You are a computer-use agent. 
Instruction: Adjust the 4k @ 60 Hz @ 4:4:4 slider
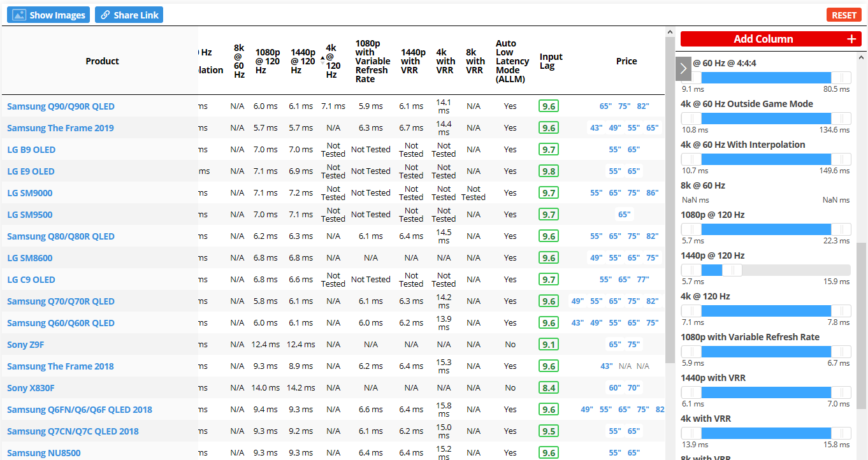click(x=765, y=78)
